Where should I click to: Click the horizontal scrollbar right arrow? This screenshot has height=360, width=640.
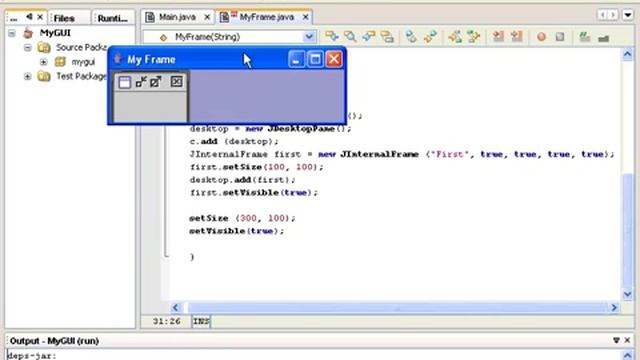coord(614,307)
